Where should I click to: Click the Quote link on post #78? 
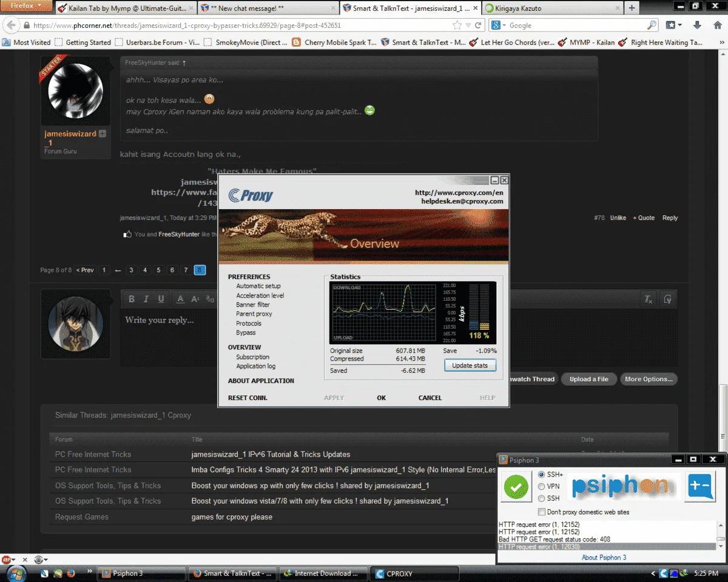point(644,218)
